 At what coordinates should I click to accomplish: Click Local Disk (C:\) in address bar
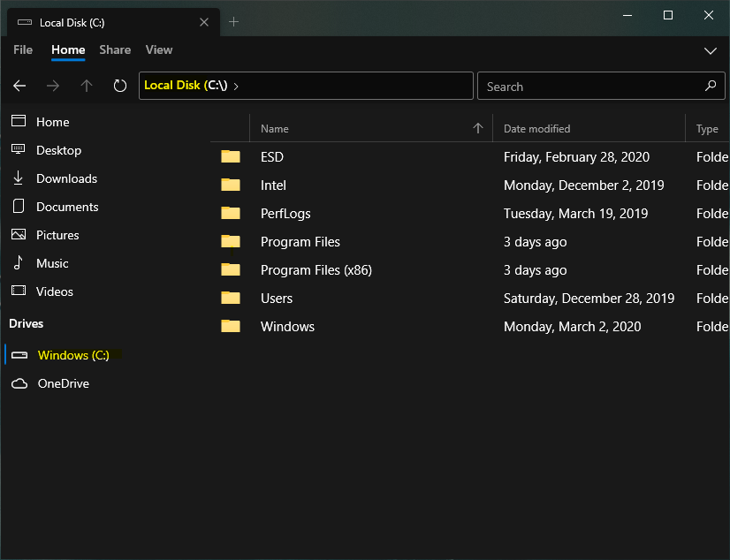click(x=186, y=85)
